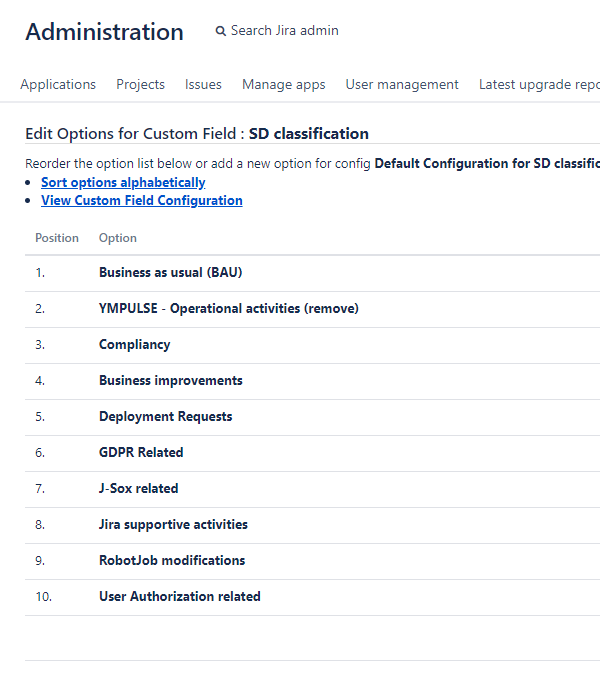Viewport: 600px width, 674px height.
Task: Click the Option column header
Action: pos(118,238)
